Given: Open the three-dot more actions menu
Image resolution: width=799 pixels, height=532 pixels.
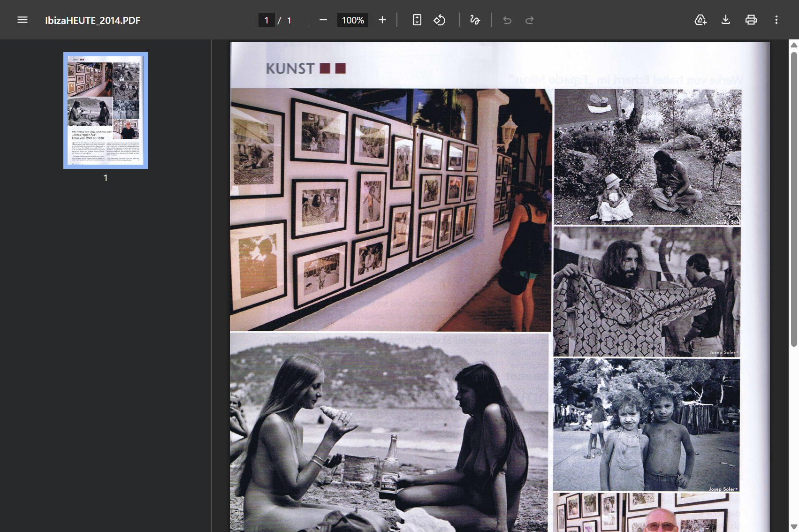Looking at the screenshot, I should tap(776, 20).
